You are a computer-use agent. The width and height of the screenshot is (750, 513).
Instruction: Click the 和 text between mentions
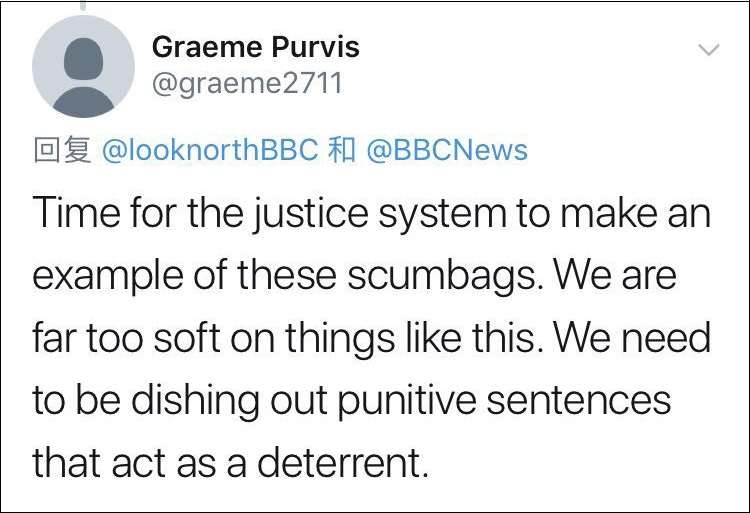click(340, 150)
